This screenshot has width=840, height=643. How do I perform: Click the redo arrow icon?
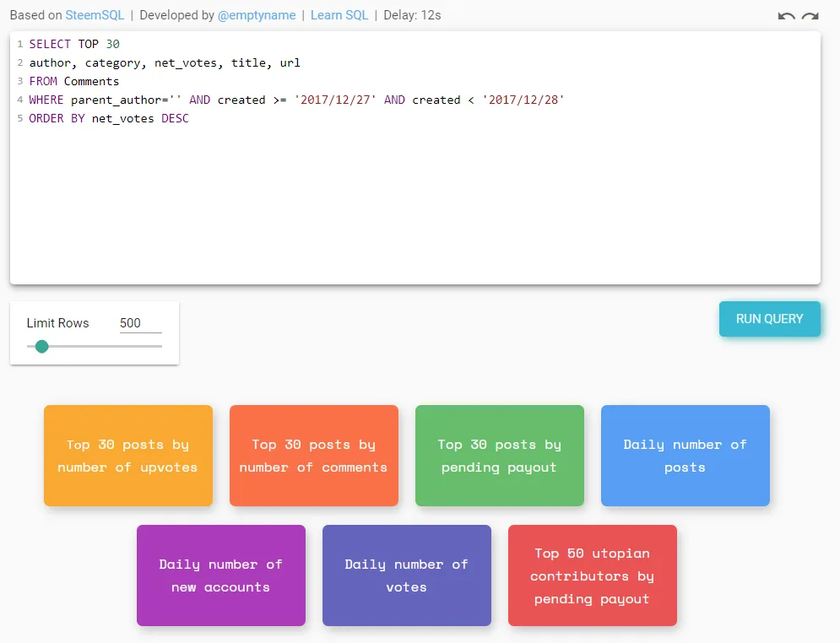(x=810, y=16)
